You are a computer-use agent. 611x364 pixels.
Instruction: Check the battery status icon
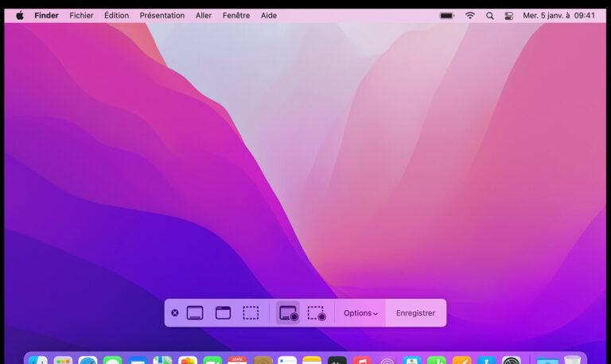point(447,16)
